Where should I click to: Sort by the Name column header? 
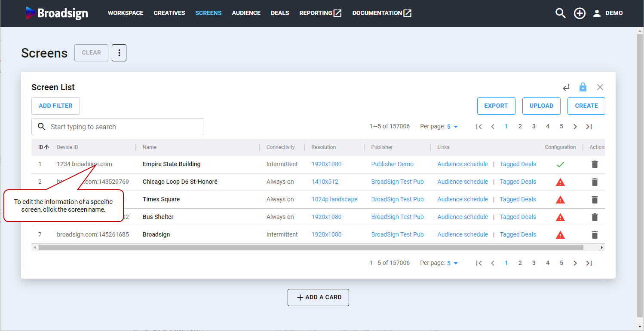click(150, 147)
